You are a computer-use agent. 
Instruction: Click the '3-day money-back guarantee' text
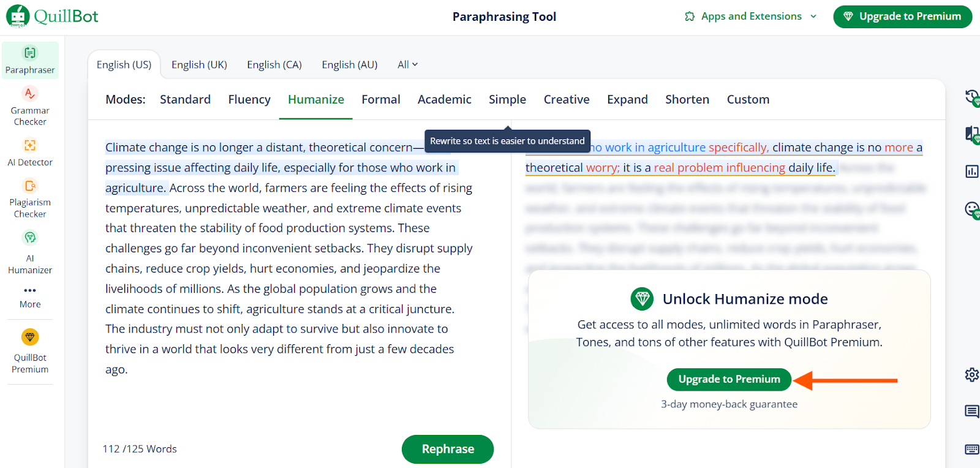[x=729, y=404]
